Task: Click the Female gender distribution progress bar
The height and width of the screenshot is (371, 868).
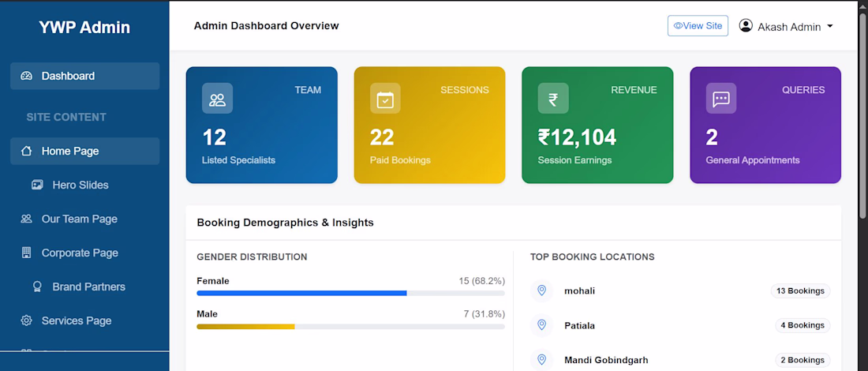Action: (350, 293)
